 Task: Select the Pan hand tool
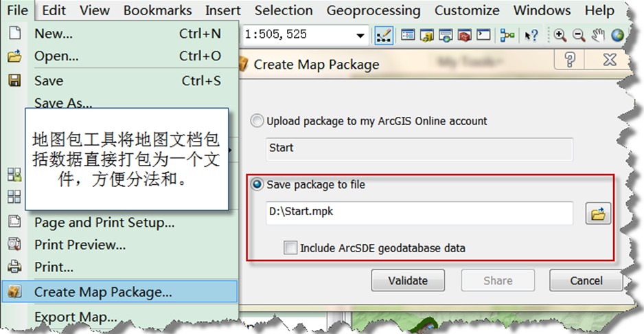(597, 35)
